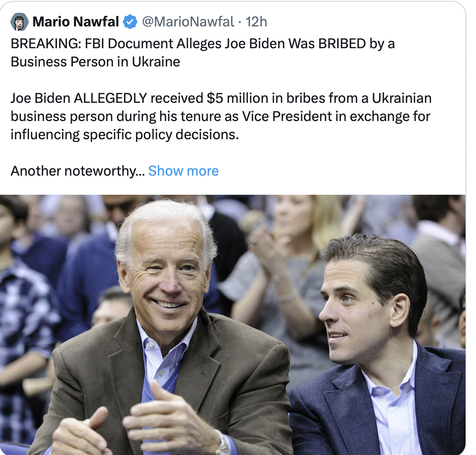Expand the tweet with Show more
This screenshot has height=455, width=476.
click(x=183, y=171)
